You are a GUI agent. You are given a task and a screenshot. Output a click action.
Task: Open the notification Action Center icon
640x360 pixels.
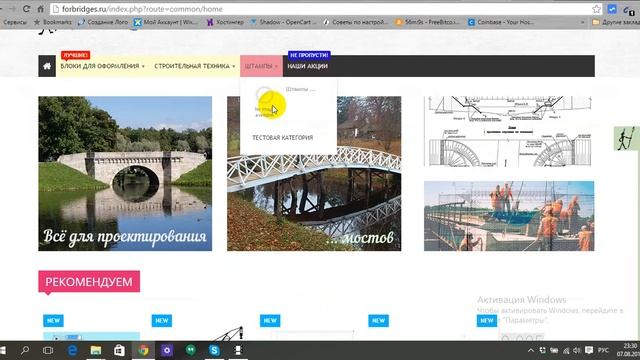pos(589,350)
